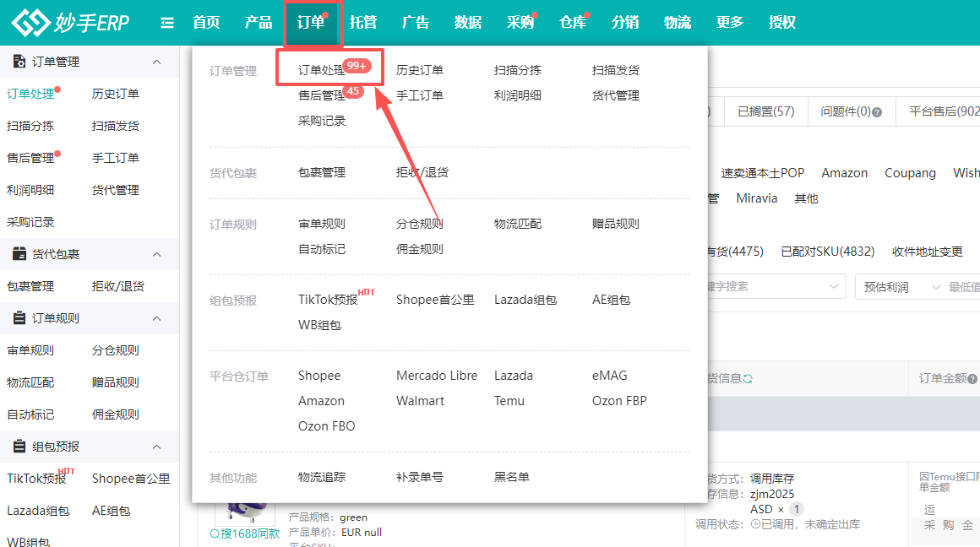Screen dimensions: 980x547
Task: Click the help icon beside 问题件(0)
Action: point(877,112)
